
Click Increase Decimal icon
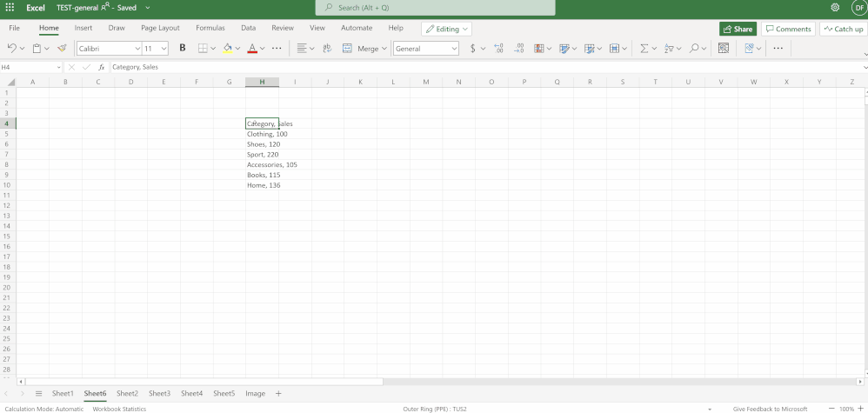click(x=498, y=49)
